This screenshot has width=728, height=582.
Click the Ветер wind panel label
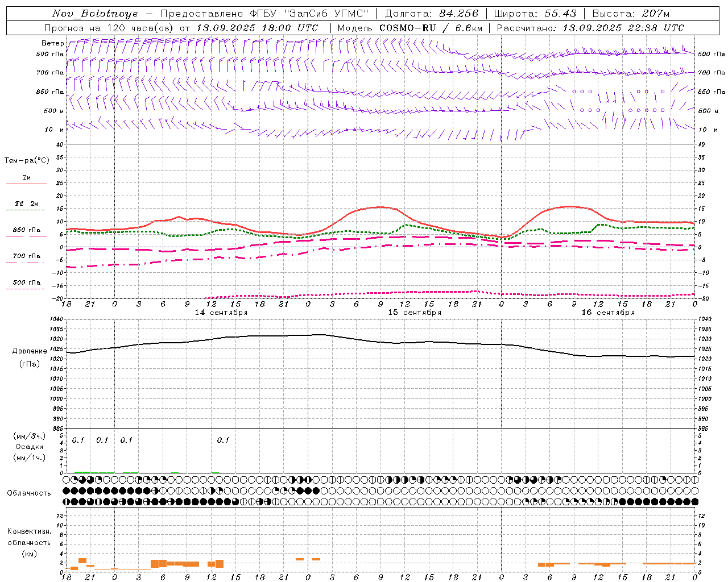coord(52,43)
